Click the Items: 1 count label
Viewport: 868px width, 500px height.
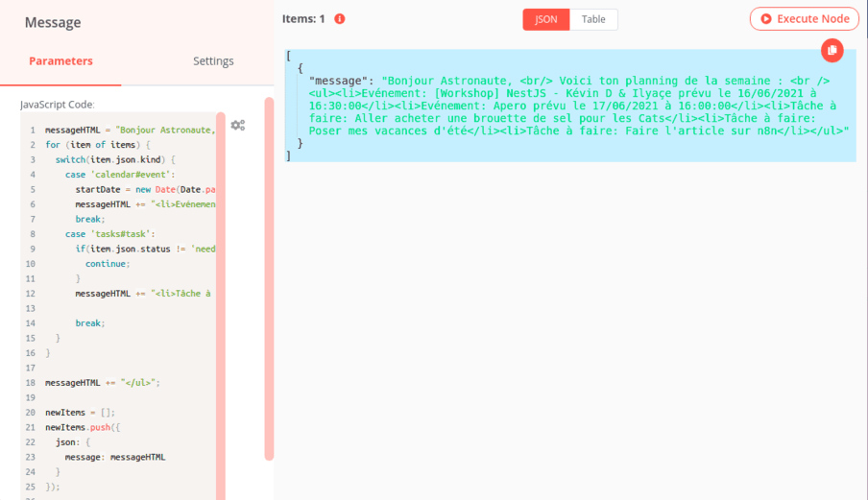click(303, 18)
